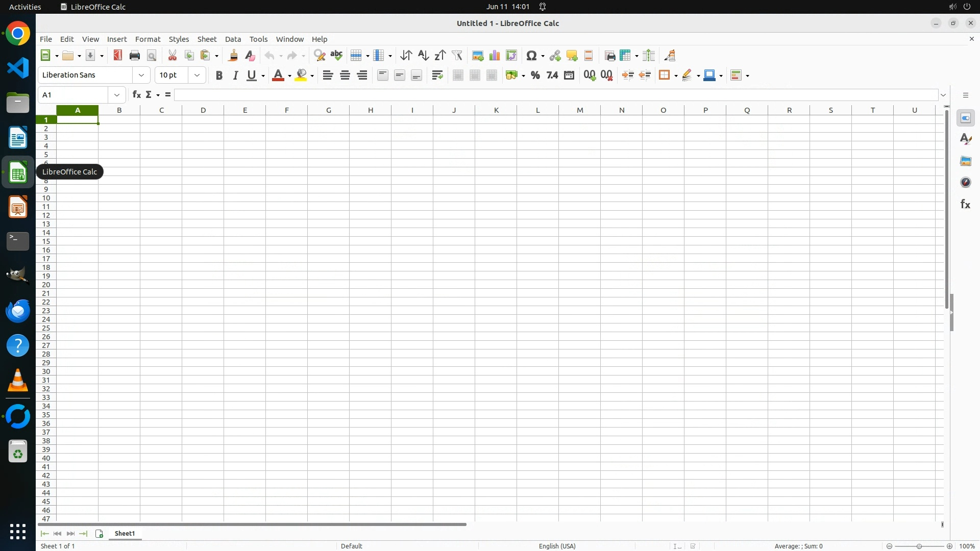Expand the Font Name dropdown
This screenshot has width=980, height=551.
(141, 76)
